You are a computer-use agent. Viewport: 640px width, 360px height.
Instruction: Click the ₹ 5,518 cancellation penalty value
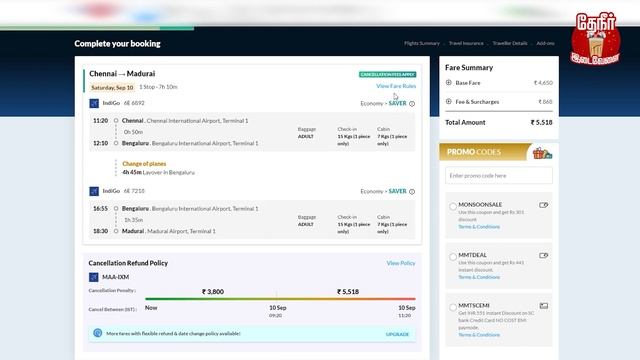348,292
